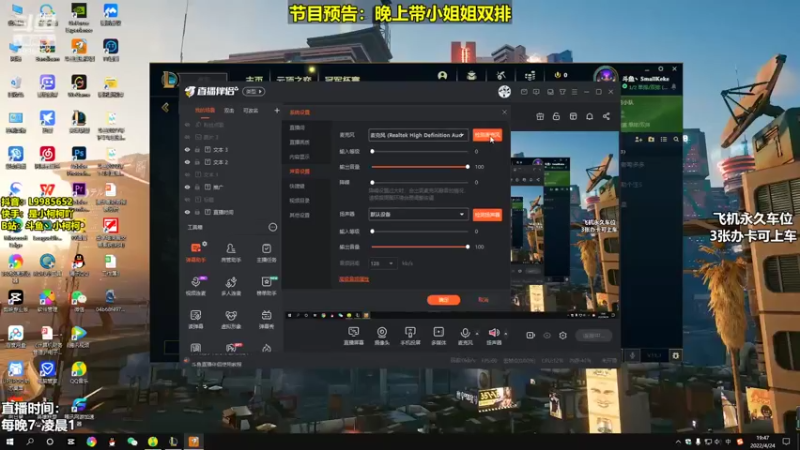
Task: Click the record video icon in bottom bar
Action: (531, 335)
